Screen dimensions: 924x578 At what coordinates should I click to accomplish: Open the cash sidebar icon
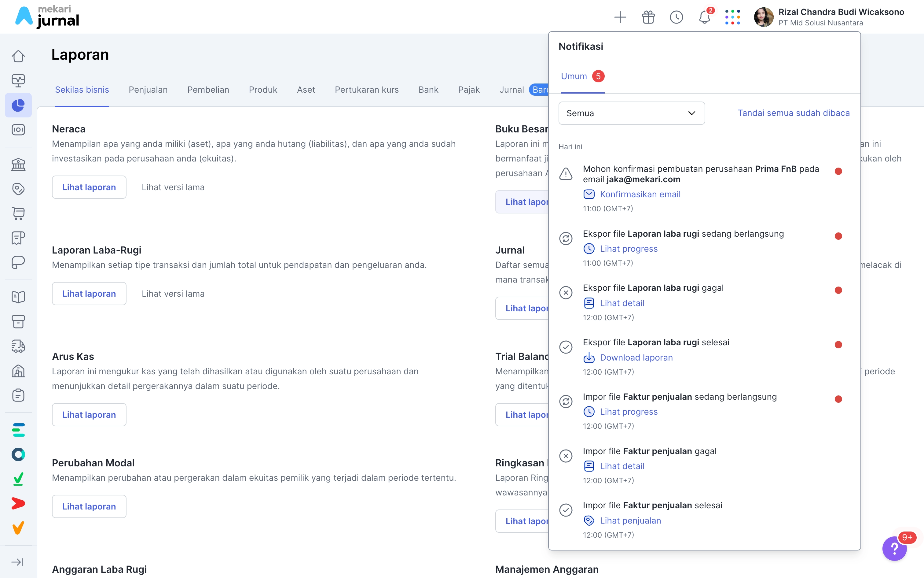(18, 130)
